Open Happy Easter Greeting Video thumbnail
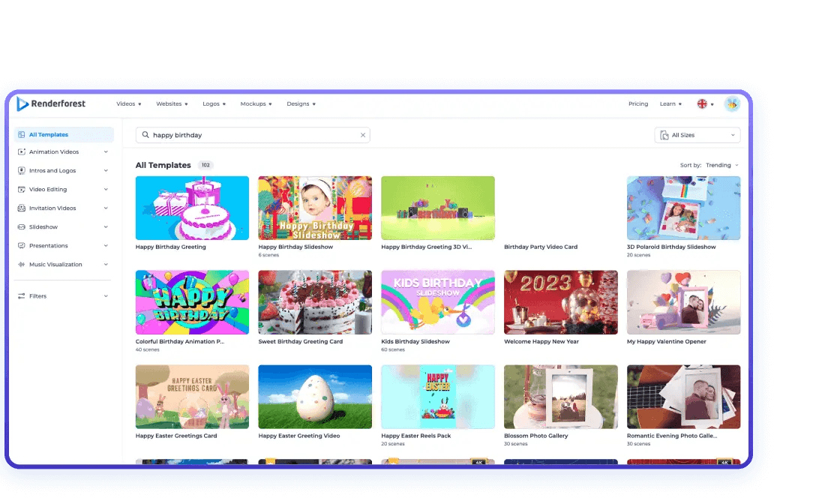The height and width of the screenshot is (504, 828). pos(315,397)
